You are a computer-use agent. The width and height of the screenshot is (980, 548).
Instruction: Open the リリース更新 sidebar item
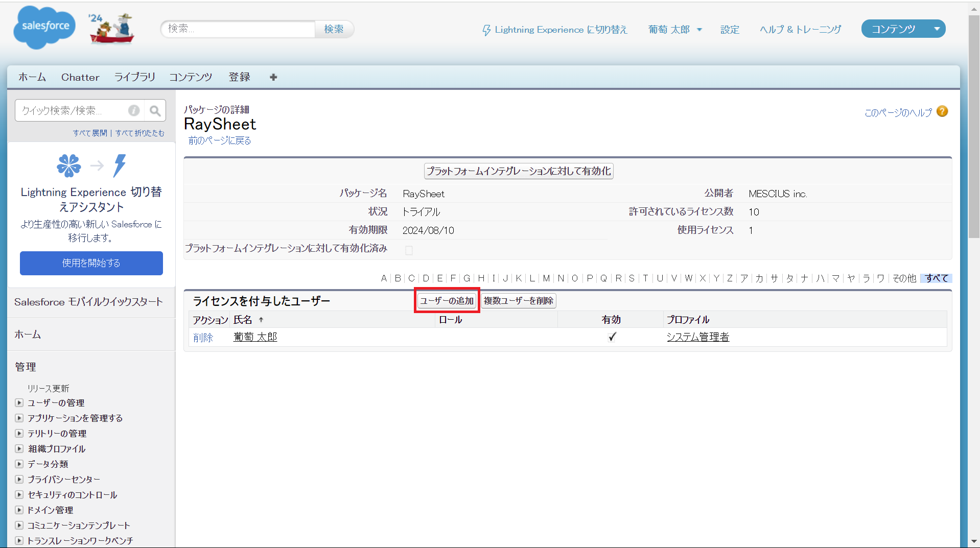pos(48,389)
